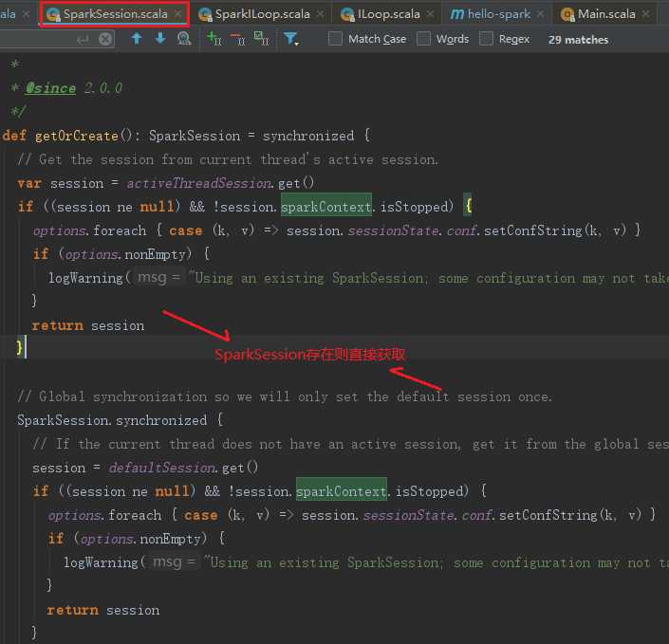The height and width of the screenshot is (644, 669).
Task: Click the second 'return session' statement
Action: point(103,610)
